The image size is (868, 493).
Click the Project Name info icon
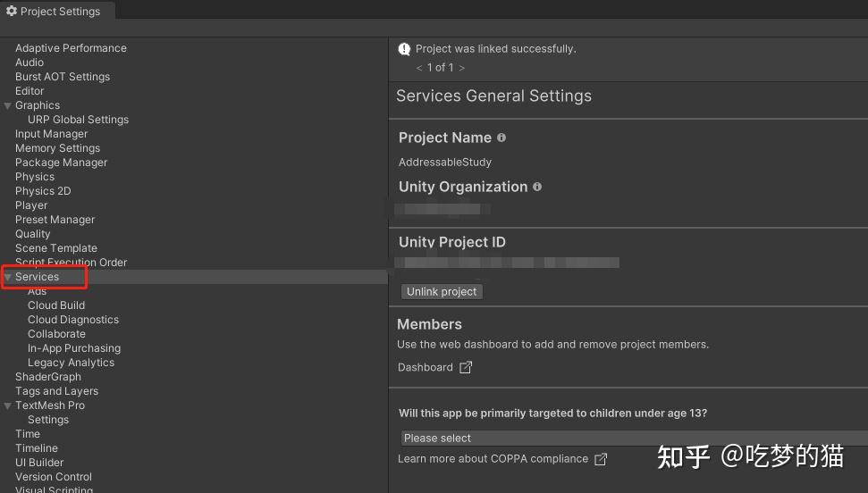tap(501, 138)
